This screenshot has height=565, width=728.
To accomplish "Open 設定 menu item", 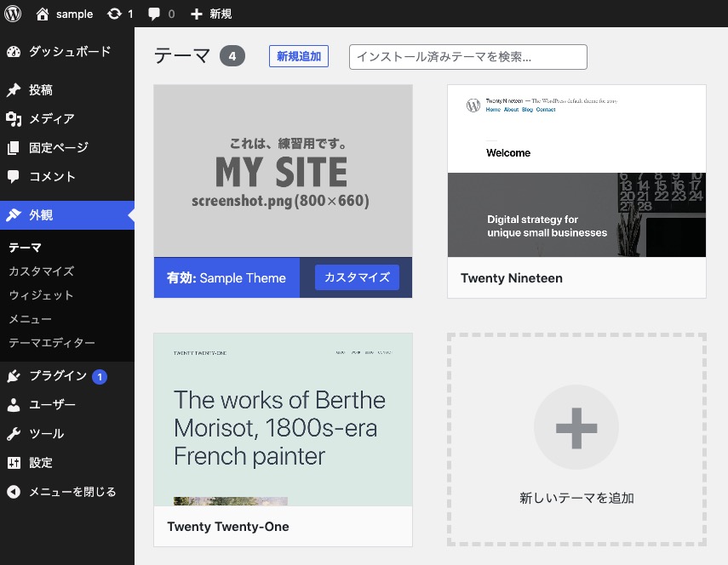I will click(67, 463).
